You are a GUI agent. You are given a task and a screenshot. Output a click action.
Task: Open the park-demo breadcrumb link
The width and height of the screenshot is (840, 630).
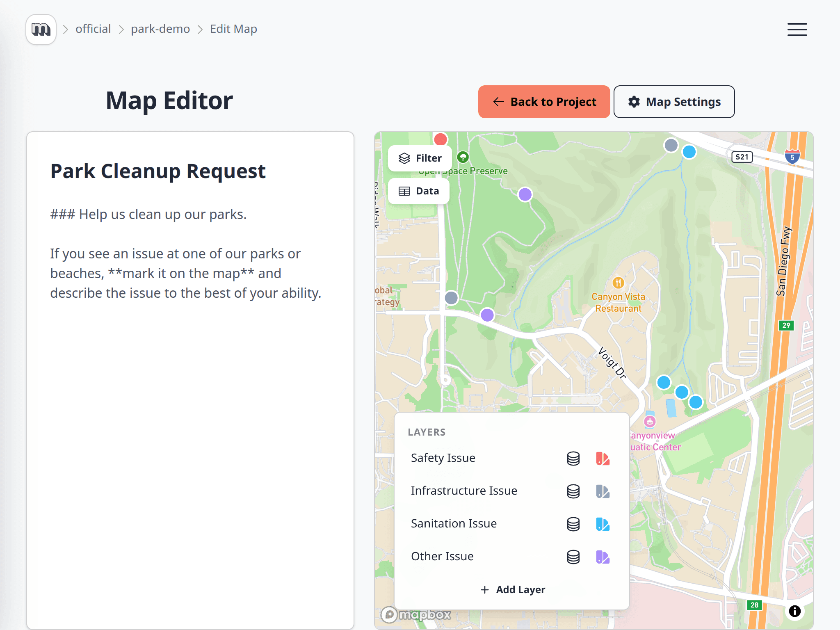160,29
